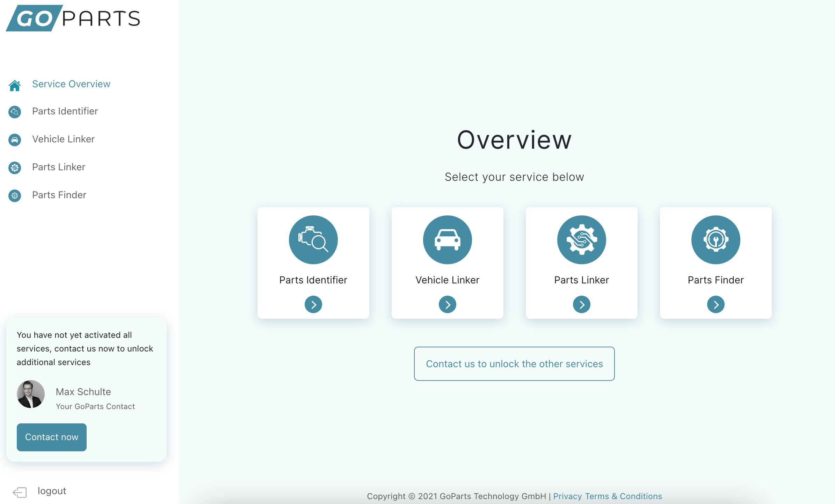This screenshot has width=835, height=504.
Task: Click the Parts Identifier card title
Action: pos(313,280)
